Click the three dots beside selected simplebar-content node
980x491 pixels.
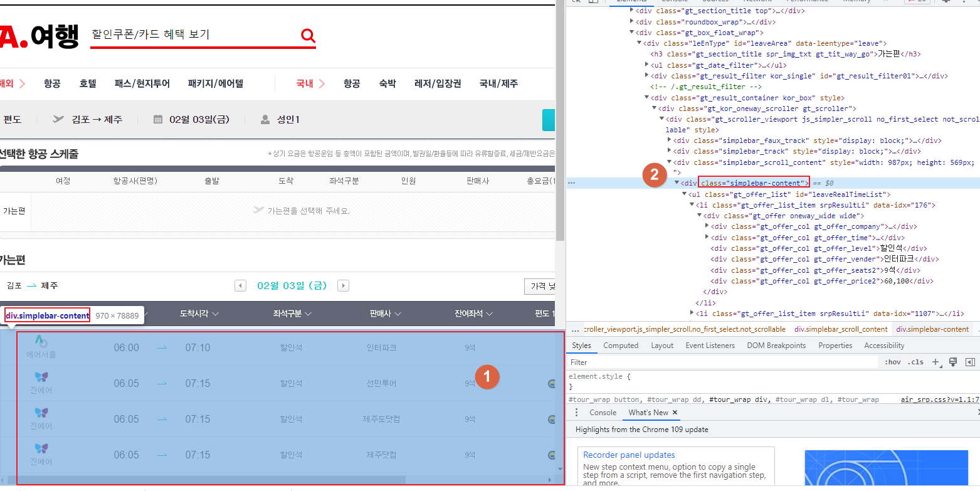[571, 183]
